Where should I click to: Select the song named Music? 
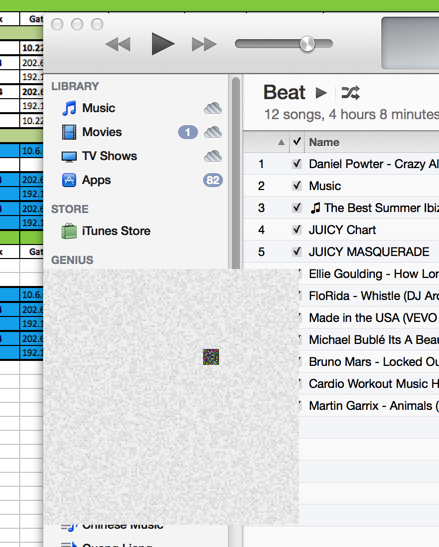coord(325,186)
